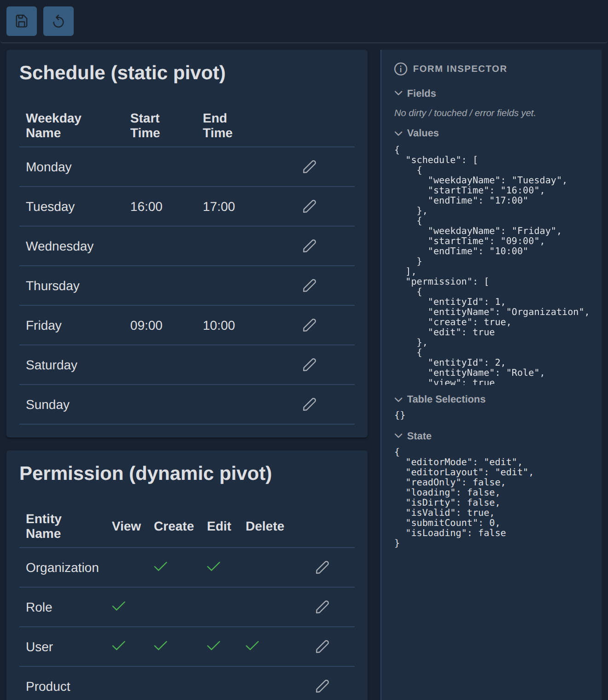Click the Weekday Name column header

point(53,125)
